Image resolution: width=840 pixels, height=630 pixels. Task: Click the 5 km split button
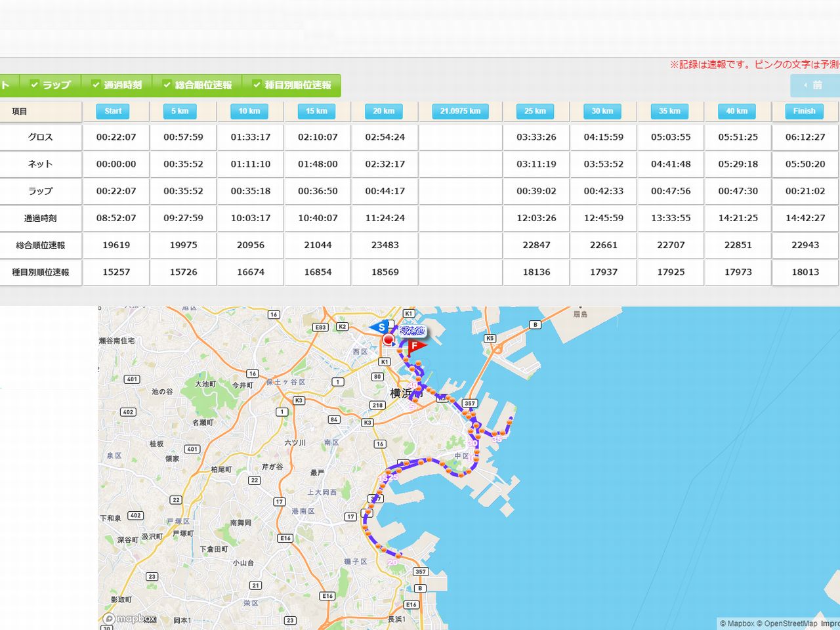coord(180,112)
